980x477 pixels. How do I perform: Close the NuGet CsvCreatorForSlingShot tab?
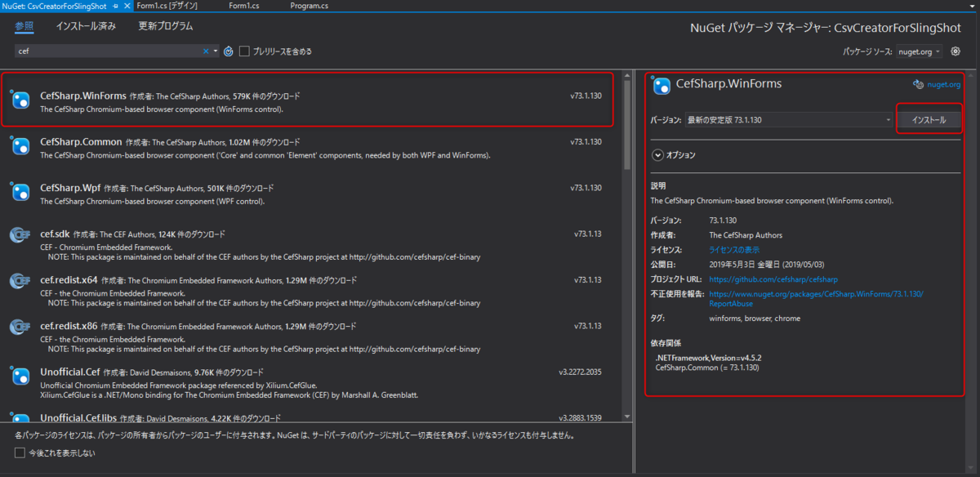point(127,6)
